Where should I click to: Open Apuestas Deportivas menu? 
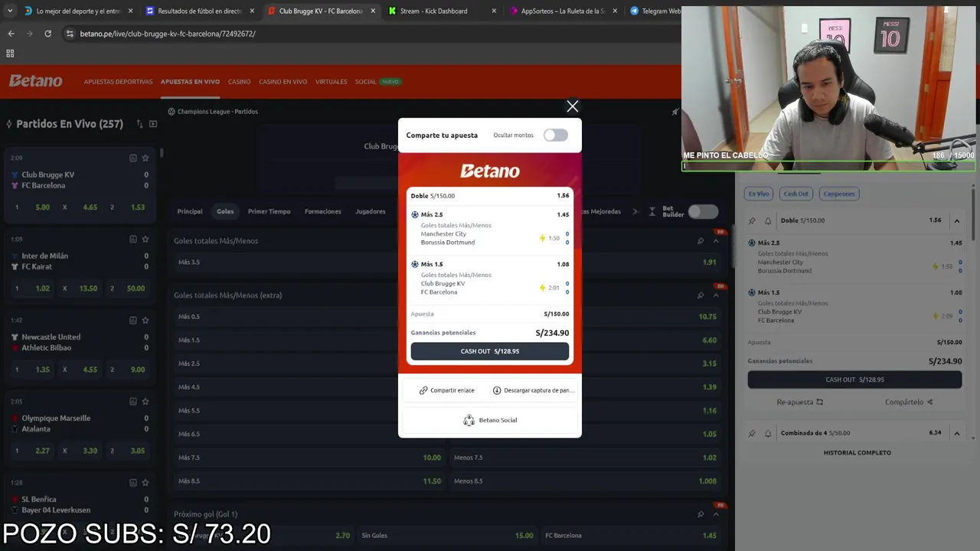coord(118,82)
